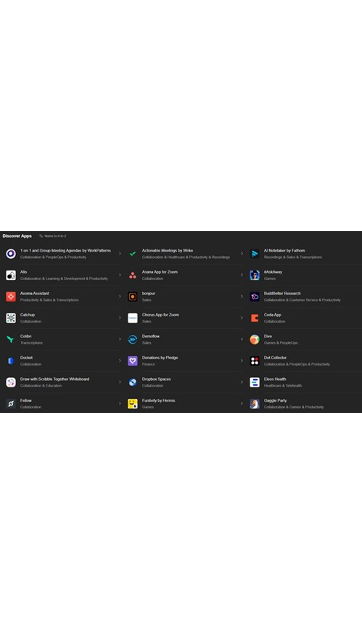Open the Demoflow app listing title
The image size is (362, 644).
150,336
